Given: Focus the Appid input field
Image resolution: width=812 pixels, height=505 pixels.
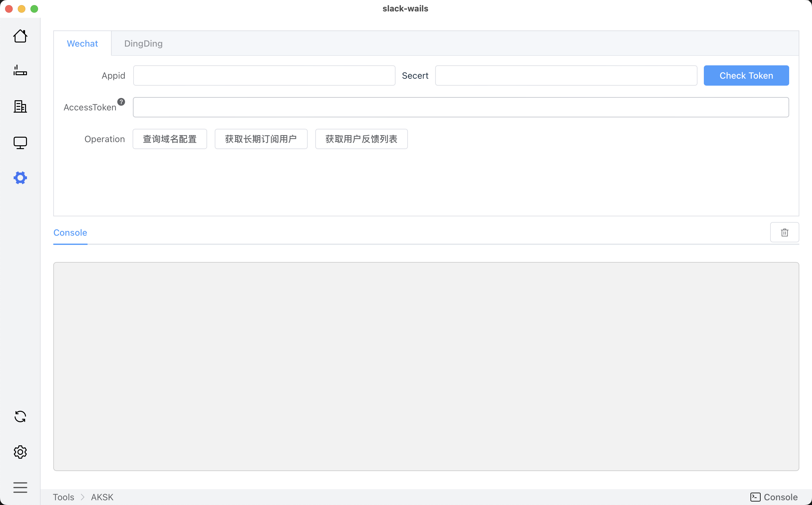Looking at the screenshot, I should point(264,75).
